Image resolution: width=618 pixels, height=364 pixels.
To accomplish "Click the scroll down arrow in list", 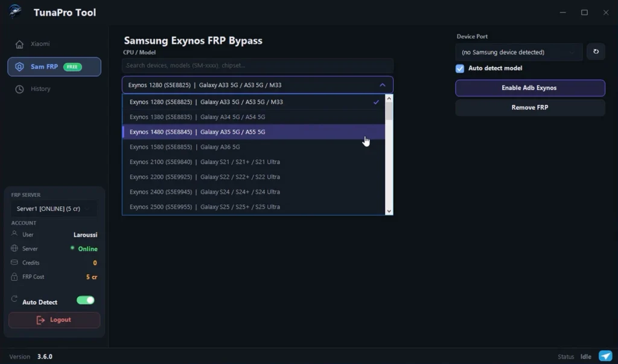I will coord(389,211).
